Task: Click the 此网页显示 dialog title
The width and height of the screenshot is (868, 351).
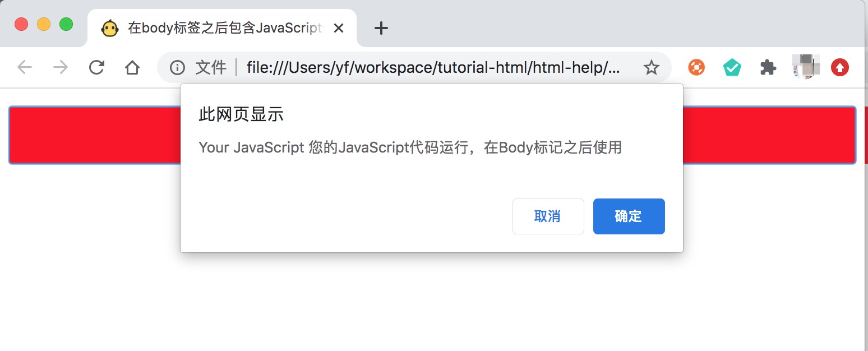Action: coord(241,115)
